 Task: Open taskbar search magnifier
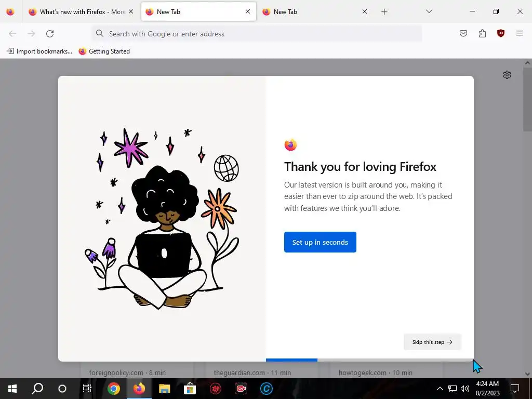[x=37, y=389]
